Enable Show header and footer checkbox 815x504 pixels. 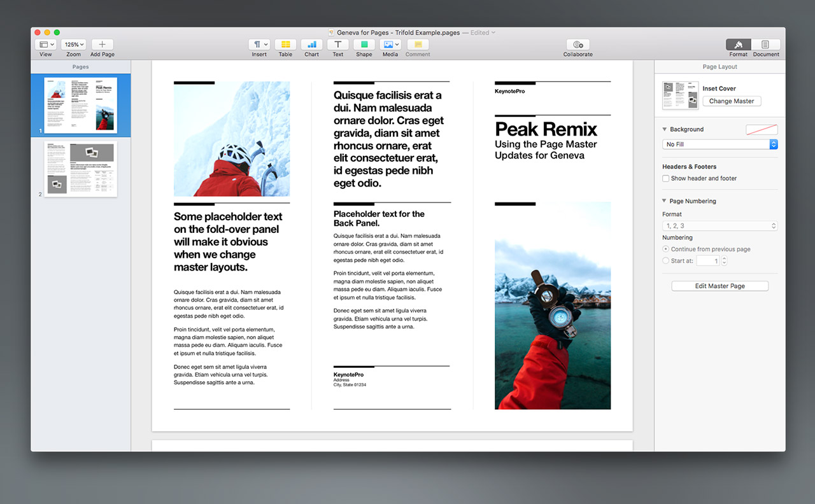point(666,179)
